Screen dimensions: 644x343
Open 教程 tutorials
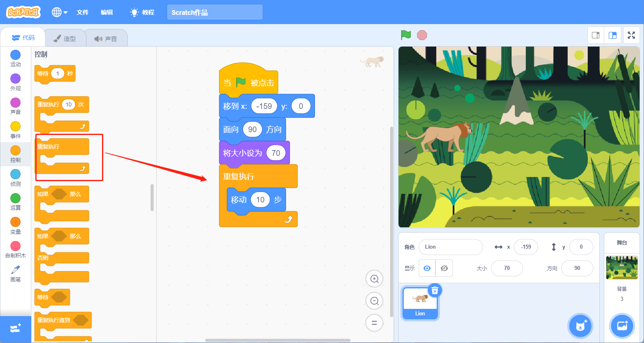pos(142,12)
